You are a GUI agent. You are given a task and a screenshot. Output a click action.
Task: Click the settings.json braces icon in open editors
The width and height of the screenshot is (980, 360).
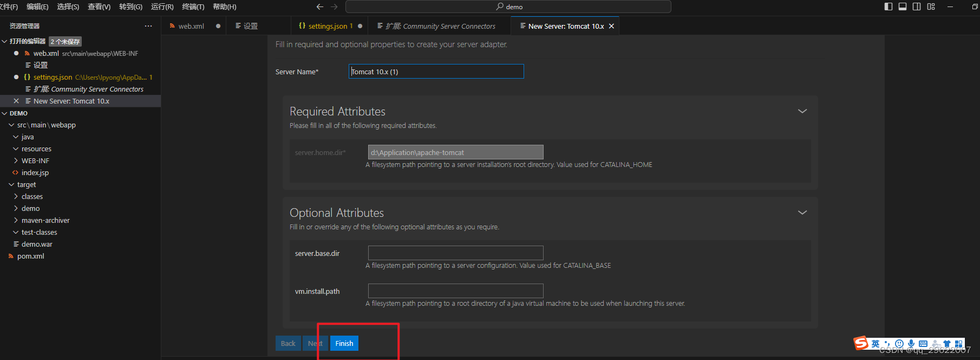(27, 77)
